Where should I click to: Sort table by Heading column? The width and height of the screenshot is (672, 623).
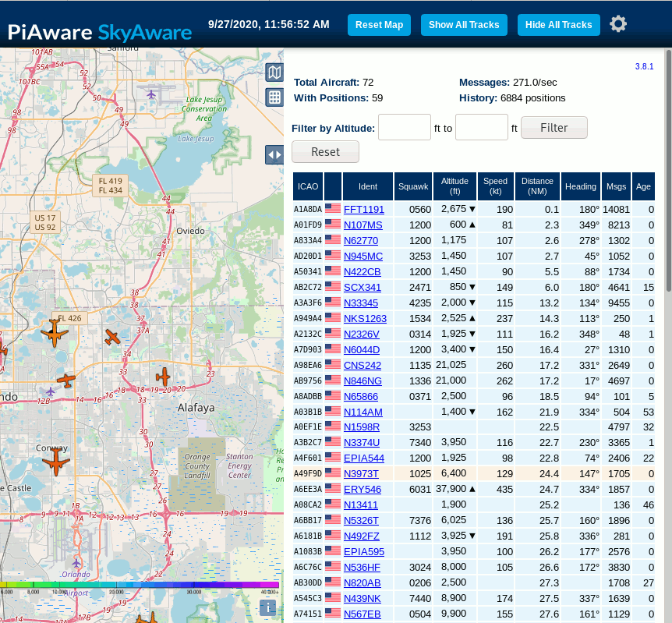click(x=581, y=186)
